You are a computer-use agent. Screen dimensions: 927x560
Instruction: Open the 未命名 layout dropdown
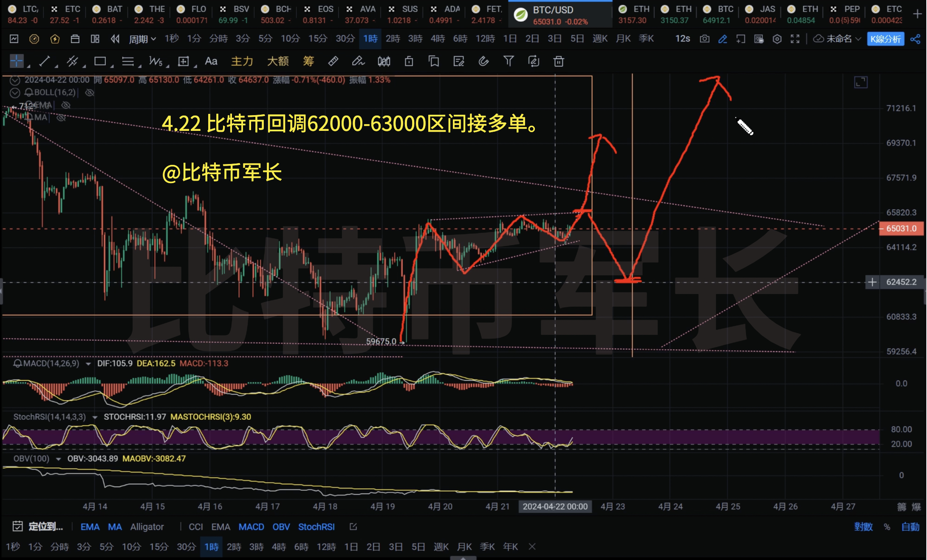[x=837, y=39]
